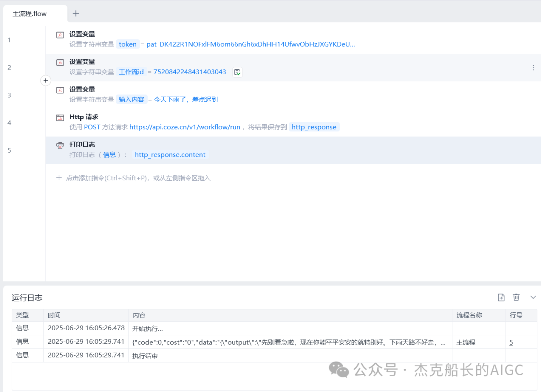Select the line 3 设置变量 title
This screenshot has height=392, width=541.
pyautogui.click(x=82, y=89)
